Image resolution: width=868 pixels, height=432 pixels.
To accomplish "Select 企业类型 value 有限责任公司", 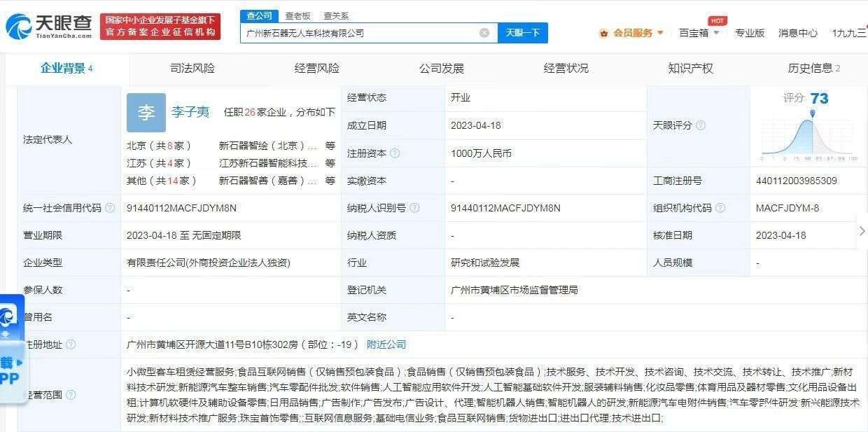I will point(209,263).
